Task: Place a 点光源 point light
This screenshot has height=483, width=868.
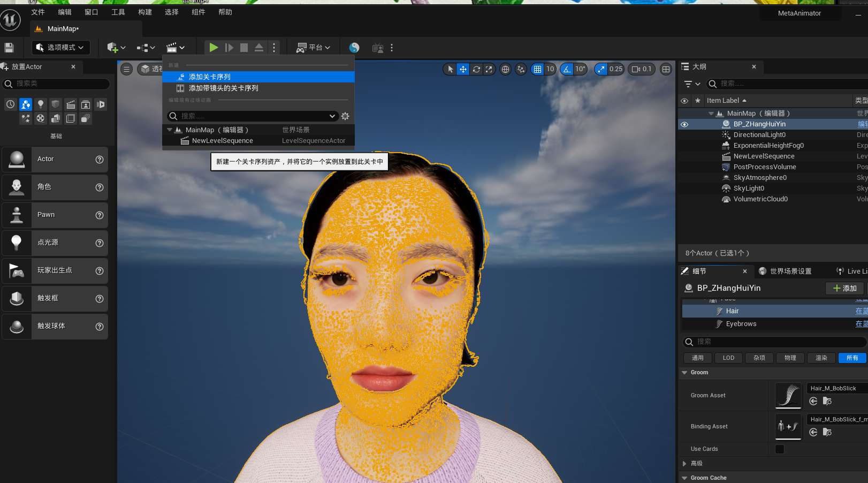Action: (55, 243)
